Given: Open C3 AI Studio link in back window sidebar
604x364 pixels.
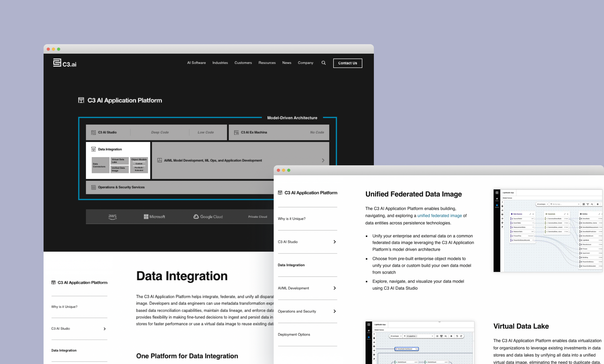Looking at the screenshot, I should pyautogui.click(x=60, y=329).
